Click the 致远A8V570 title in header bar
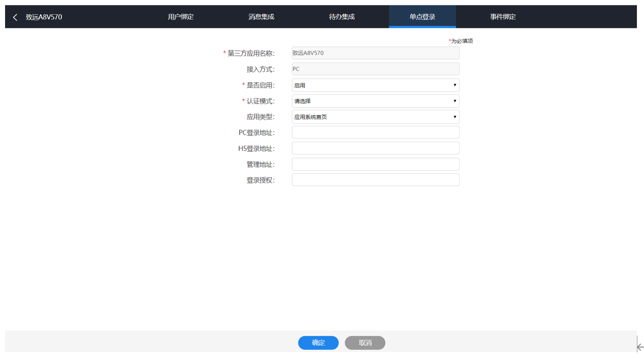 coord(44,17)
